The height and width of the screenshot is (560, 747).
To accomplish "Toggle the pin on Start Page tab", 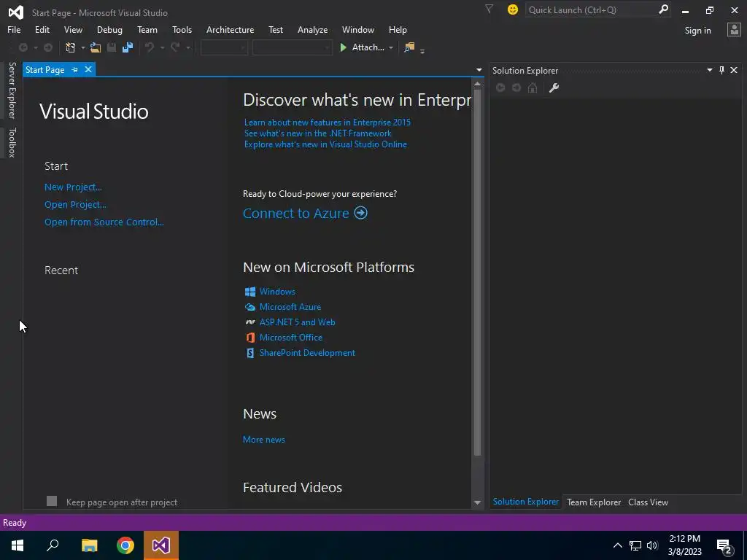I will click(74, 69).
